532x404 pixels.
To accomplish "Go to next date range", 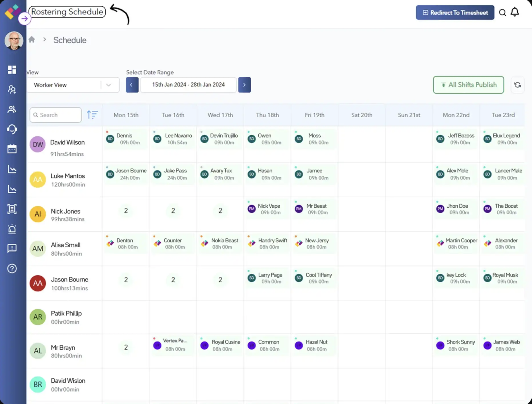I will (x=244, y=85).
